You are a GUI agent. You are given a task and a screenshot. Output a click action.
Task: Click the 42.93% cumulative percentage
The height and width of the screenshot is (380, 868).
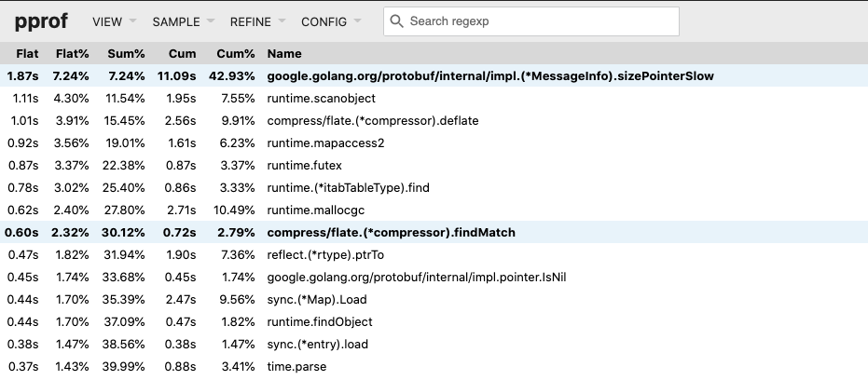pos(232,75)
